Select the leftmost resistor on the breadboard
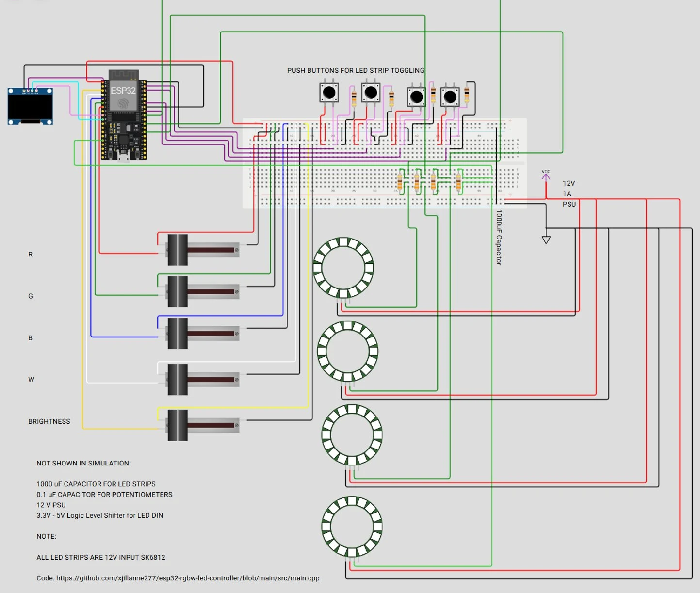The height and width of the screenshot is (593, 700). tap(400, 181)
